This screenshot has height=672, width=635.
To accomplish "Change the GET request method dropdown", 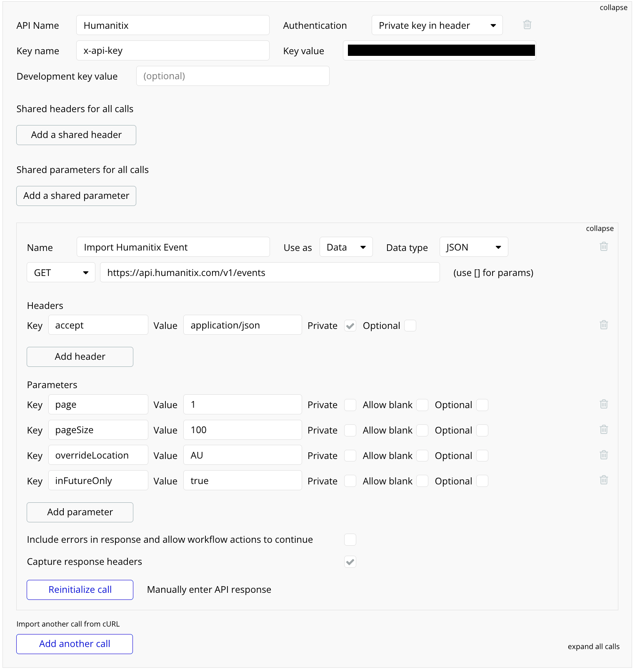I will tap(61, 273).
